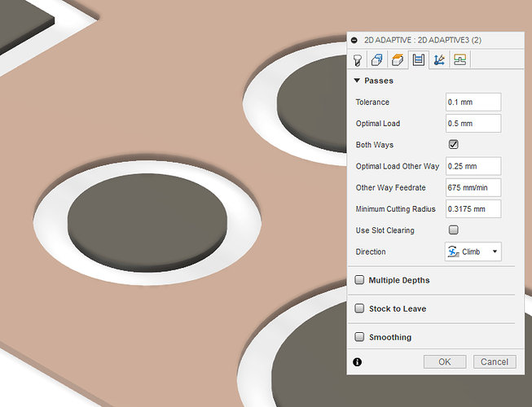Uncheck the Both Ways checkbox
The height and width of the screenshot is (407, 532).
point(454,145)
